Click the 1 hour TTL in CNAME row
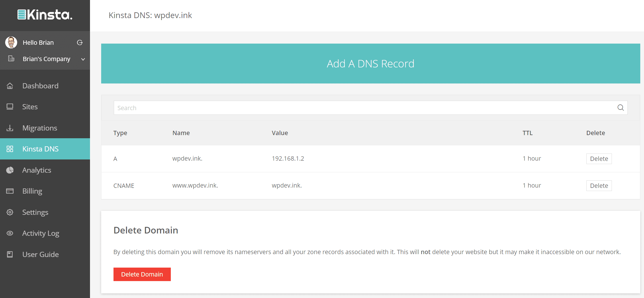 [532, 185]
